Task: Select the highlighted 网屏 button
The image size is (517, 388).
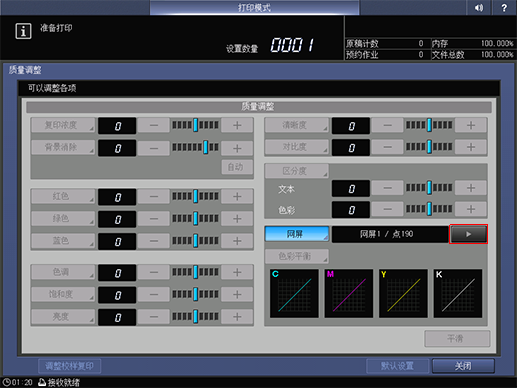Action: click(x=297, y=234)
